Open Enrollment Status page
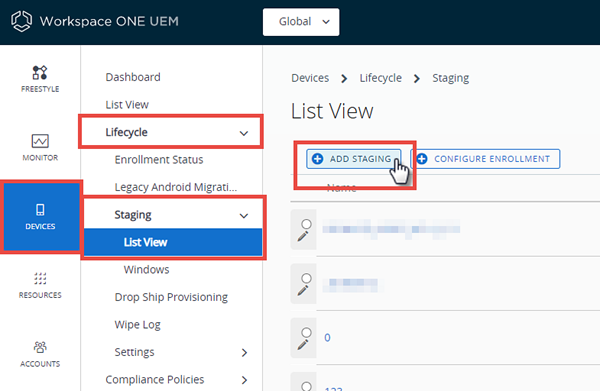 click(x=159, y=160)
